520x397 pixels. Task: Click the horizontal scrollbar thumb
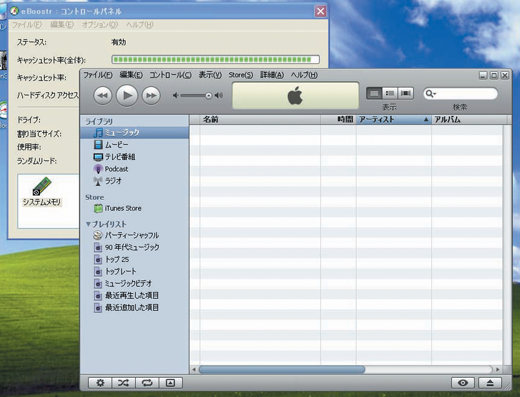coord(282,369)
